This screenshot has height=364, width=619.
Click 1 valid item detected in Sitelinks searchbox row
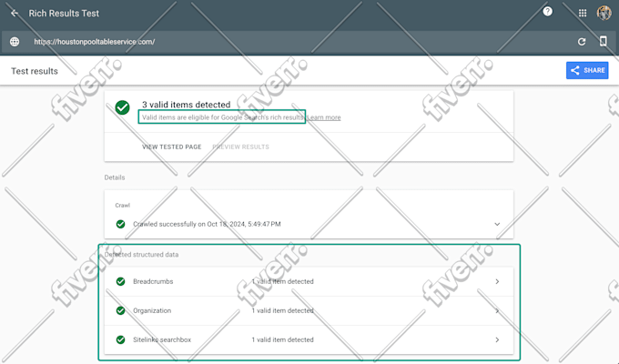[x=283, y=340]
